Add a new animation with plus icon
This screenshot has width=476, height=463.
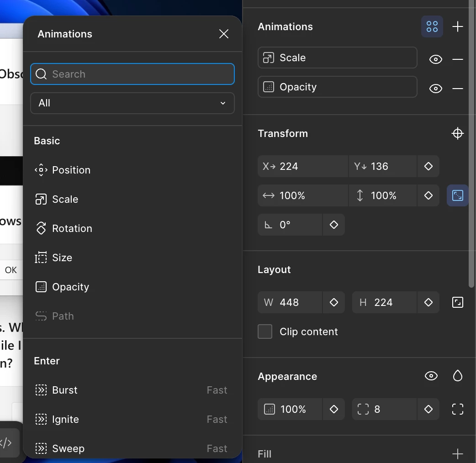point(457,26)
